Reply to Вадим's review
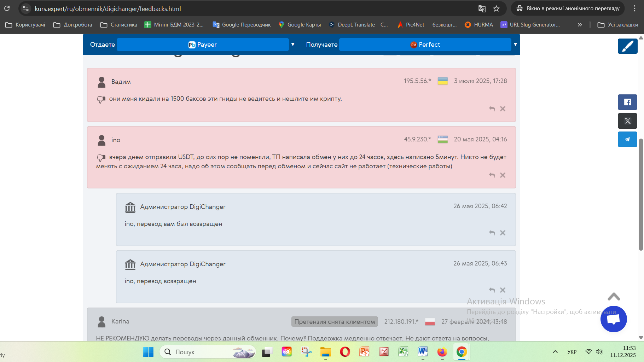This screenshot has height=362, width=644. tap(492, 109)
